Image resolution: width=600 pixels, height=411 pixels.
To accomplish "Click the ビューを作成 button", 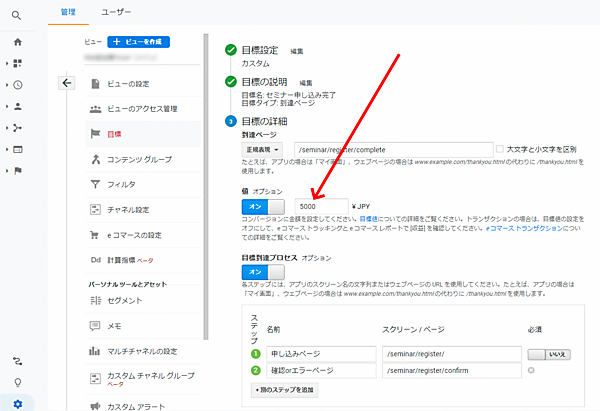I will 138,42.
